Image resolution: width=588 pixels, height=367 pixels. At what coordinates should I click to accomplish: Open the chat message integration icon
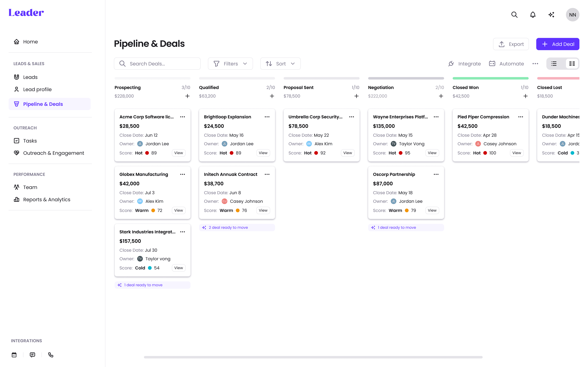32,355
